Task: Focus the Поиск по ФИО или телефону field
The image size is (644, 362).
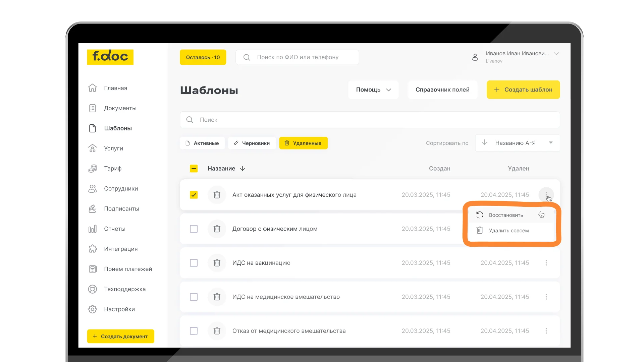Action: click(298, 57)
